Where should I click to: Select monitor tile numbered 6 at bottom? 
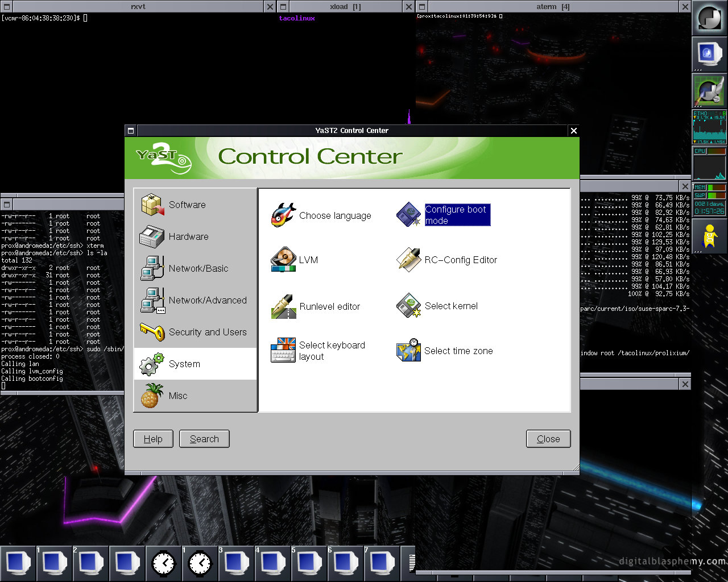pyautogui.click(x=346, y=563)
